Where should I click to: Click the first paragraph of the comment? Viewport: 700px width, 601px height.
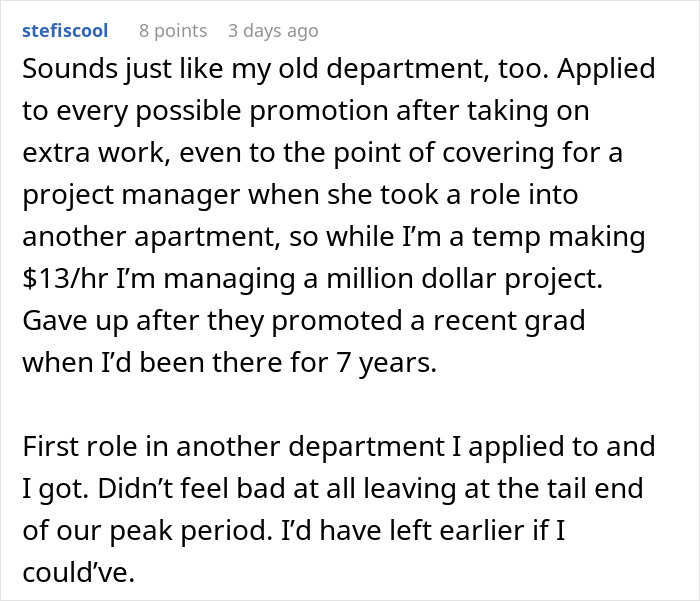coord(330,217)
